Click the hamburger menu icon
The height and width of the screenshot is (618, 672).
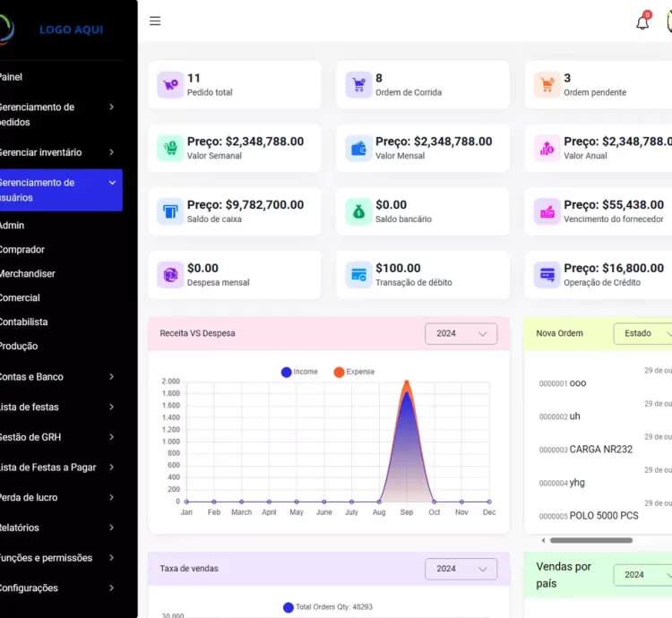click(x=155, y=21)
